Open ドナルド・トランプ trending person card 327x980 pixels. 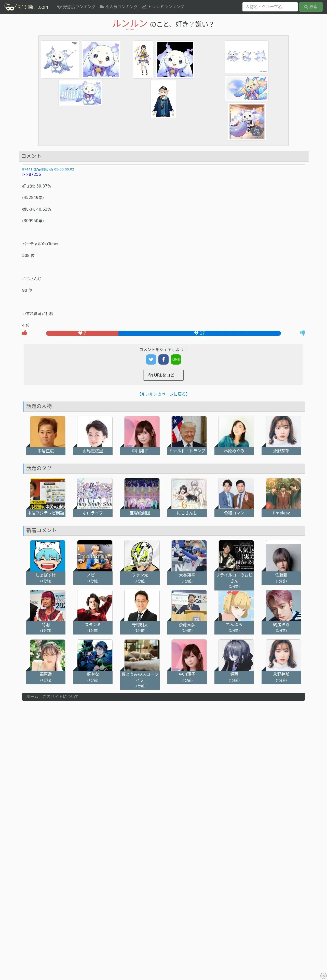(x=187, y=435)
